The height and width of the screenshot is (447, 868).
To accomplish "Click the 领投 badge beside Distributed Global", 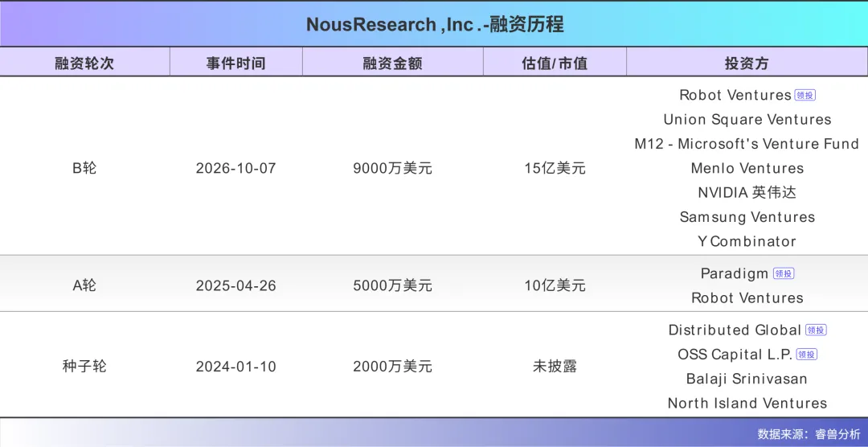I will click(816, 330).
